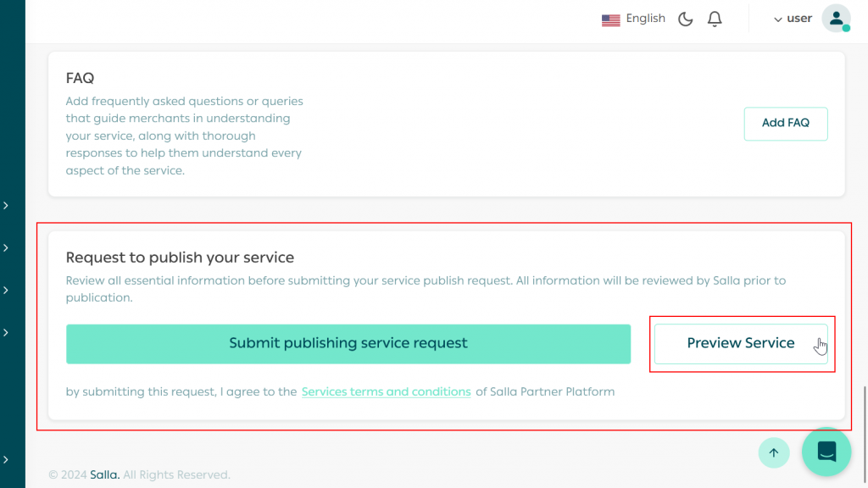Expand the user dropdown chevron
Viewport: 868px width, 488px height.
(x=778, y=19)
